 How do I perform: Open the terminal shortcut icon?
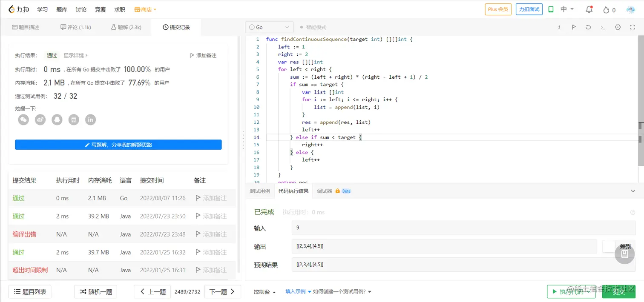point(603,27)
